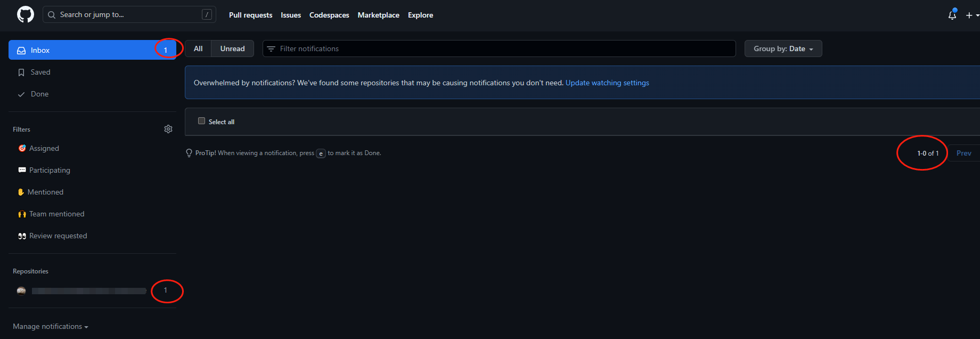The height and width of the screenshot is (339, 980).
Task: Open Pull requests in top navigation
Action: 250,15
